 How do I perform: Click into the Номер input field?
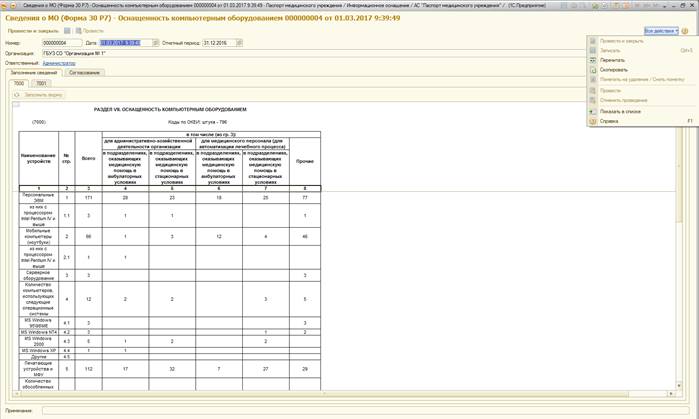point(55,43)
